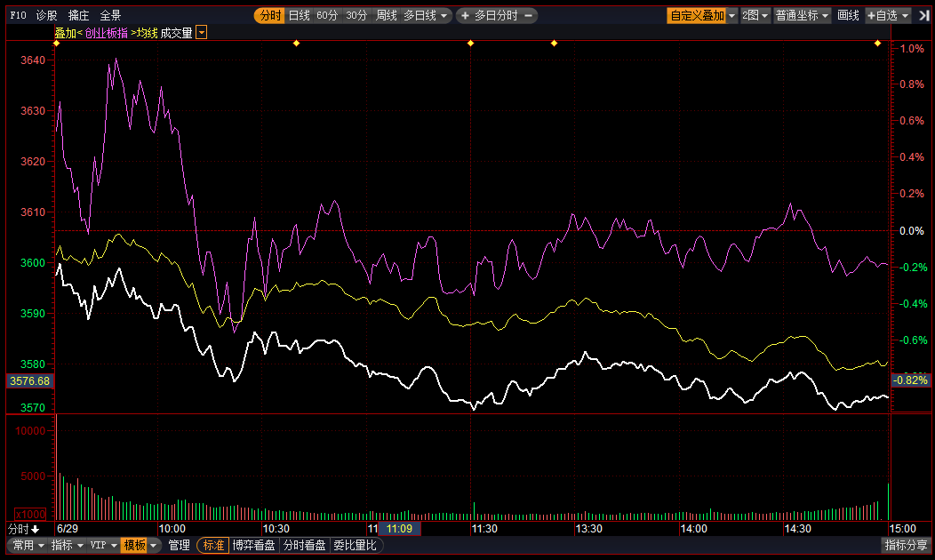This screenshot has height=560, width=935.
Task: Click the collapse panel arrow icon at top right
Action: tap(924, 15)
